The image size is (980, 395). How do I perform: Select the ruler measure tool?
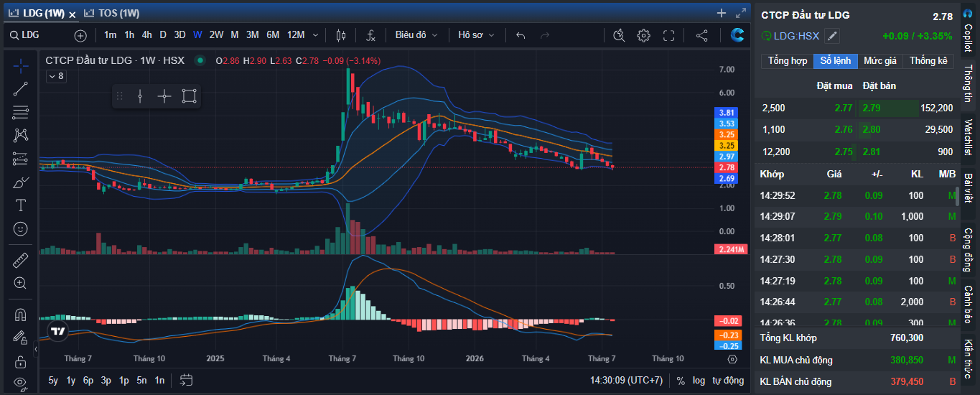click(20, 260)
